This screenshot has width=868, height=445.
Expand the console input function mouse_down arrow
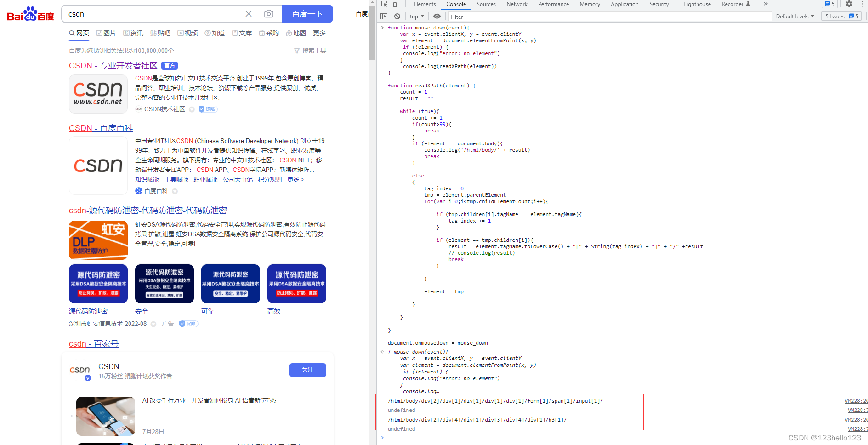(x=382, y=28)
